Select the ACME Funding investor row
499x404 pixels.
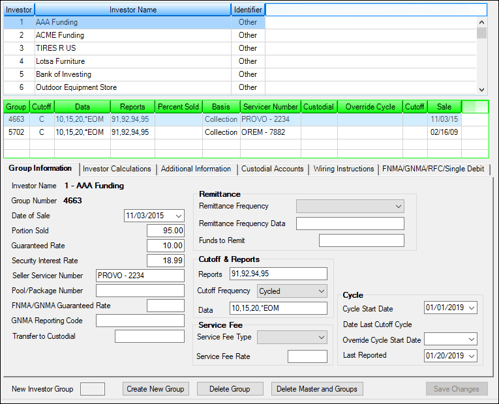tap(240, 35)
